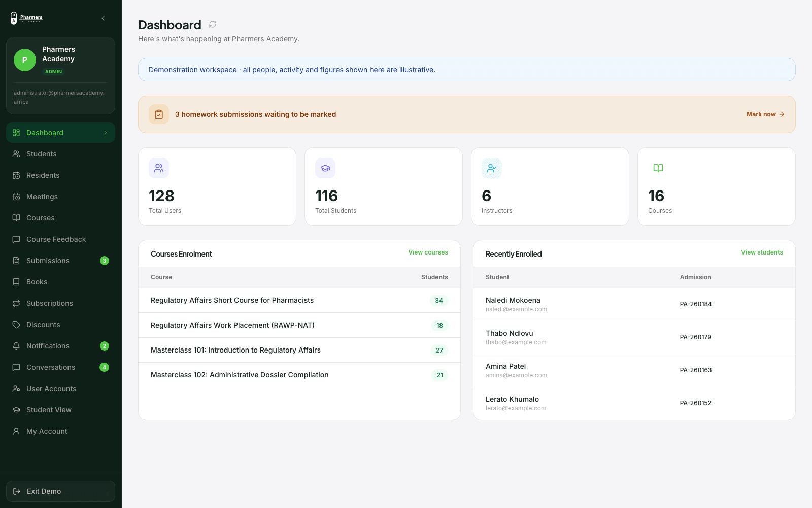Expand the Dashboard chevron in sidebar

pyautogui.click(x=106, y=133)
